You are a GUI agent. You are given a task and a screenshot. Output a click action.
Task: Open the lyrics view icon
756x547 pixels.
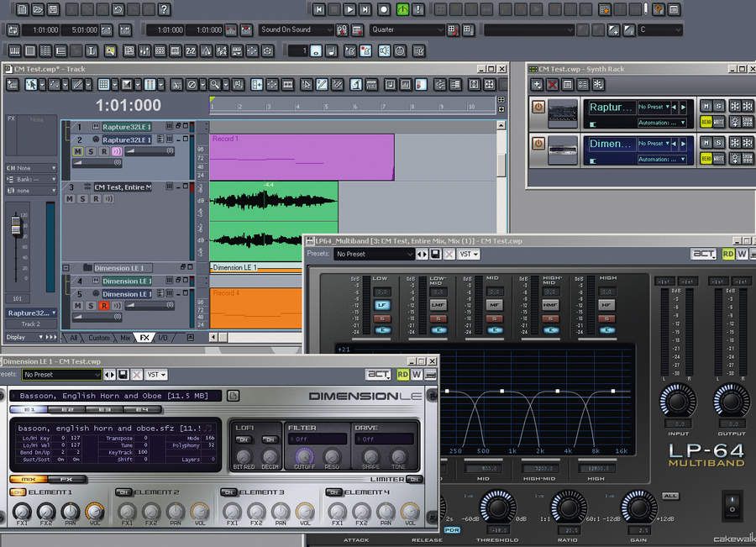tap(91, 50)
